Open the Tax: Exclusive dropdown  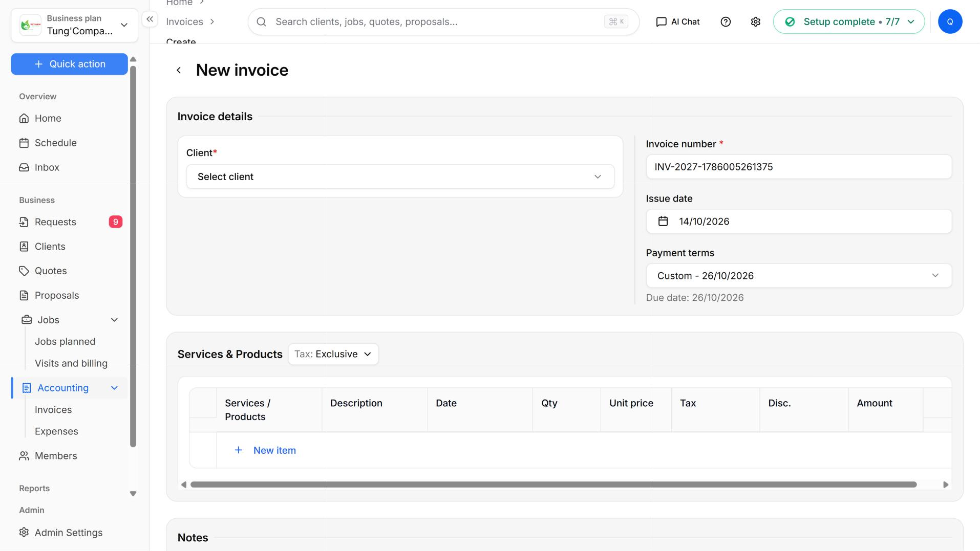pyautogui.click(x=333, y=354)
